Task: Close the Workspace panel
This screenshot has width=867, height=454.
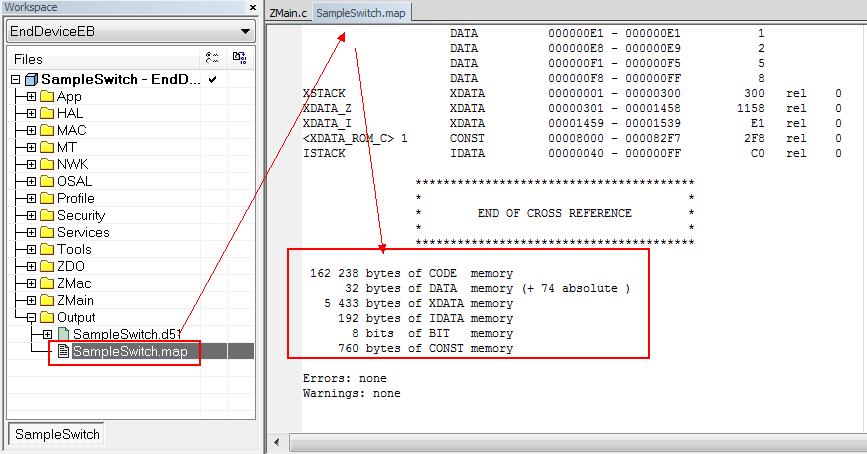Action: (x=253, y=7)
